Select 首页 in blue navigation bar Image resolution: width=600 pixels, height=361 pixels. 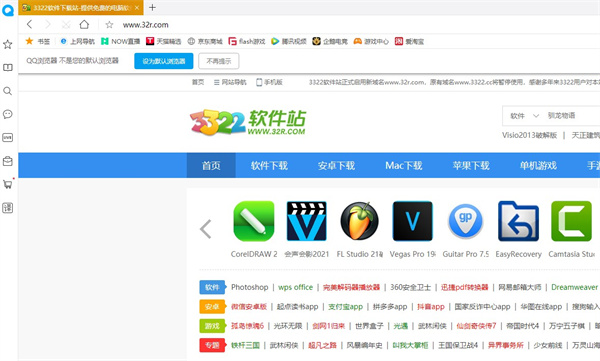[211, 165]
